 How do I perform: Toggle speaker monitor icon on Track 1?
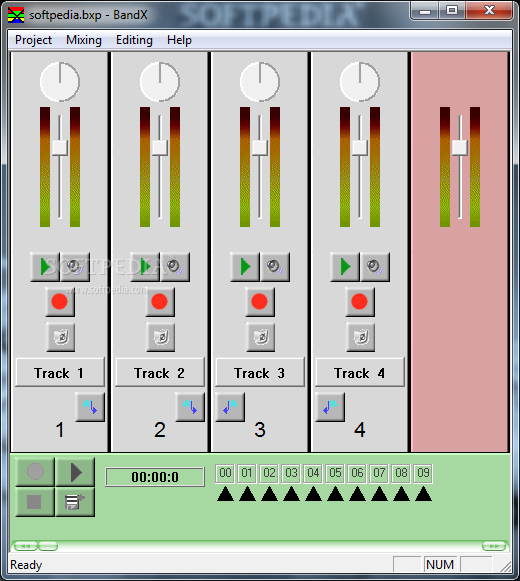pyautogui.click(x=75, y=267)
